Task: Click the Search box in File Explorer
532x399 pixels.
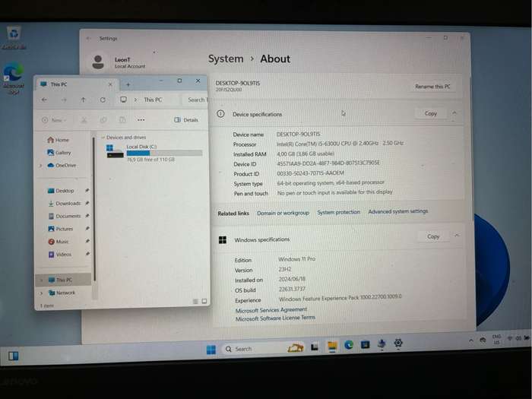Action: [x=196, y=100]
